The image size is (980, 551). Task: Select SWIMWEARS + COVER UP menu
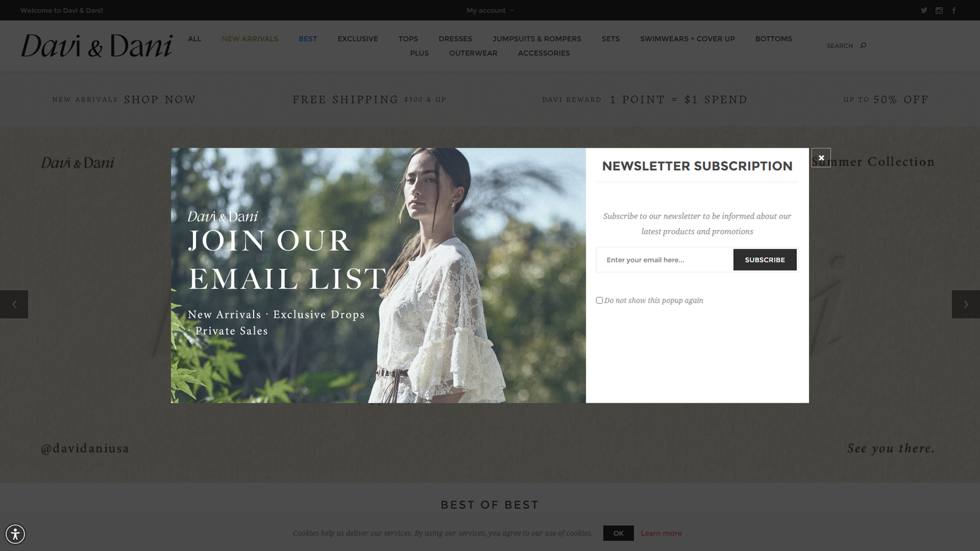(687, 39)
